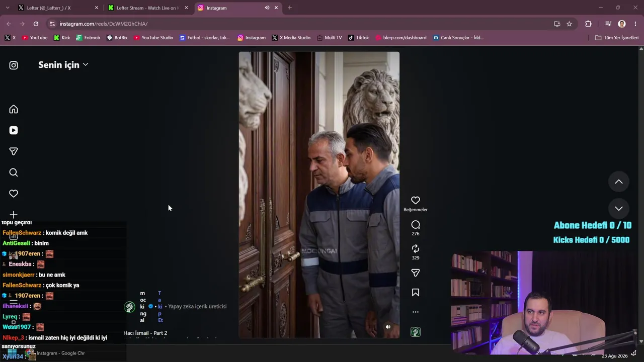This screenshot has height=362, width=644.
Task: Open the tab search dropdown arrow
Action: tap(7, 8)
